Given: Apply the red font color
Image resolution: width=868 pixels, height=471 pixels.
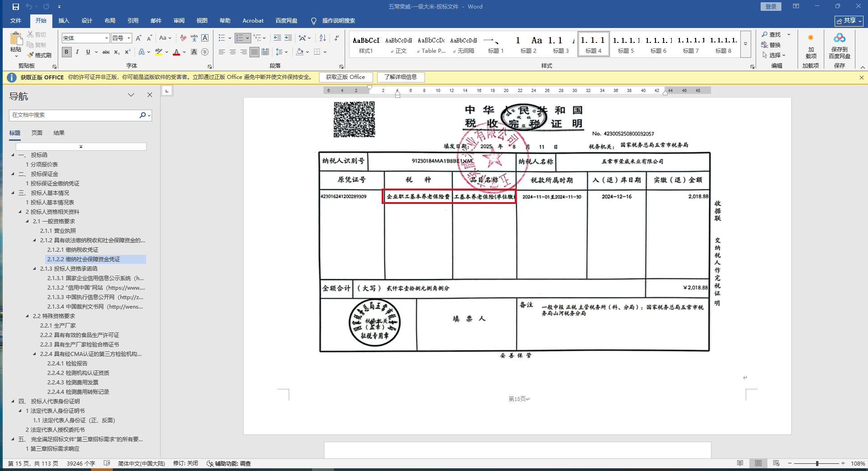Looking at the screenshot, I should [176, 52].
